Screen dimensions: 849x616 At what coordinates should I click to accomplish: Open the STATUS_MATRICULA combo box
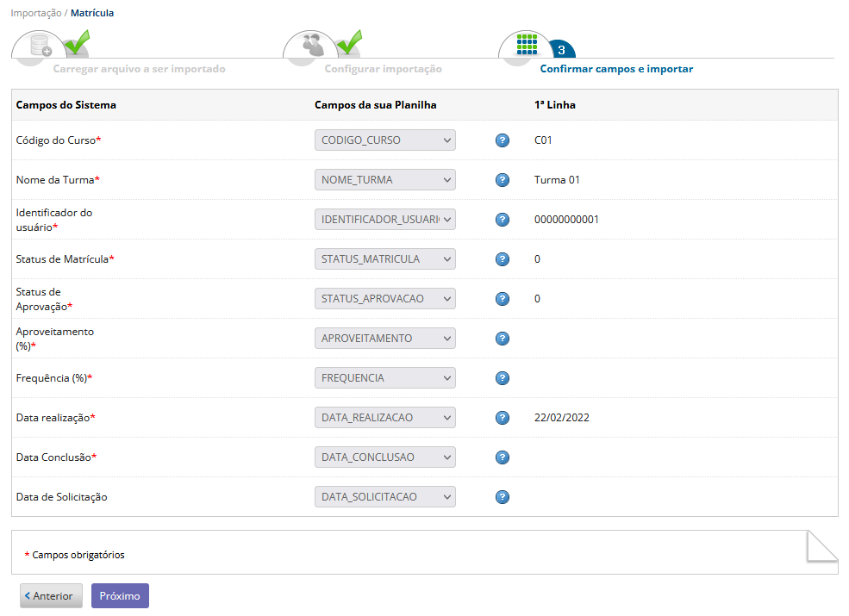pyautogui.click(x=385, y=259)
